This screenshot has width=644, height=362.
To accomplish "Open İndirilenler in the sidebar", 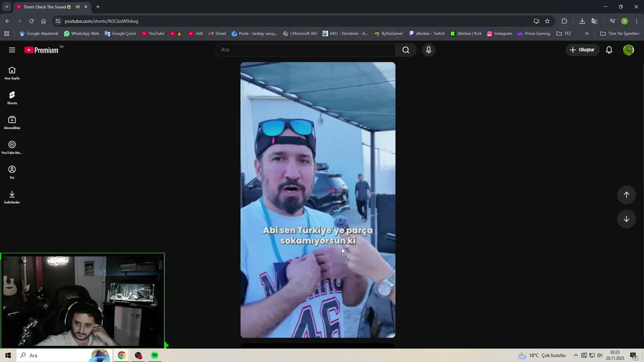I will tap(12, 197).
